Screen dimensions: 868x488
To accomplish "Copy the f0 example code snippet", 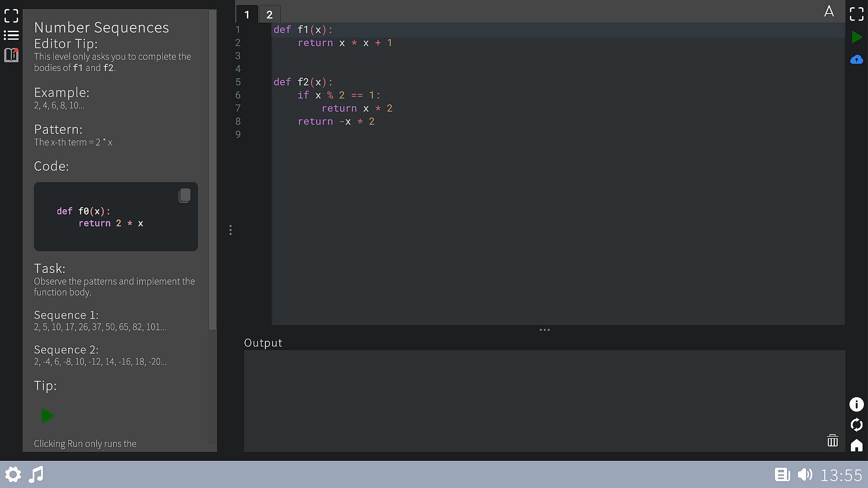I will [184, 196].
